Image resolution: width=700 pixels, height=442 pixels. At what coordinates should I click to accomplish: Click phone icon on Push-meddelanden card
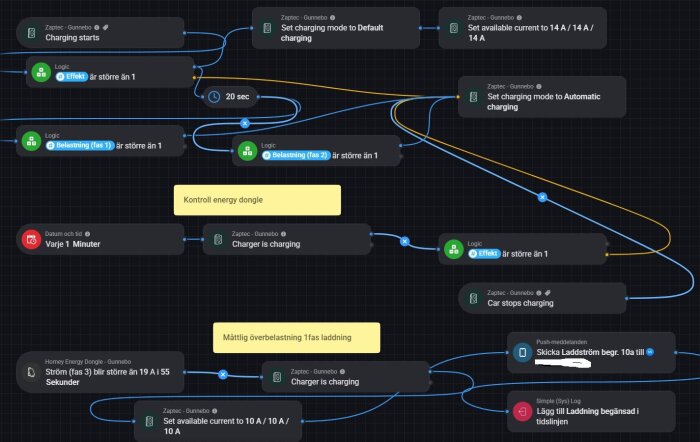point(522,352)
